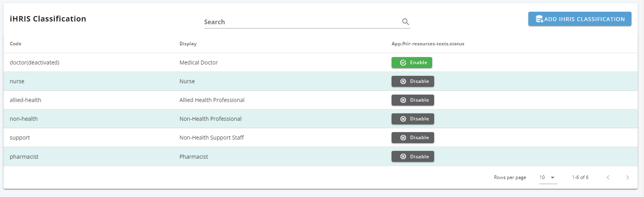Click Non-Health Professional display cell

click(210, 119)
